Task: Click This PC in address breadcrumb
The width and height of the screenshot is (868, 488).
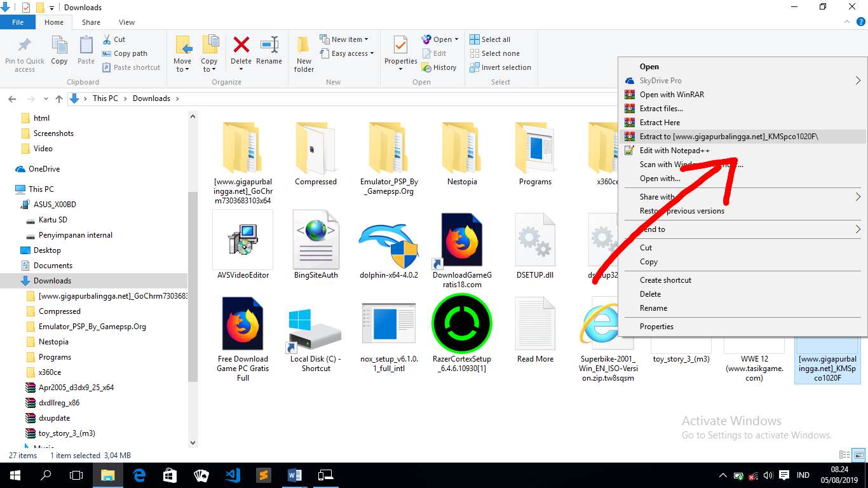Action: click(x=105, y=98)
